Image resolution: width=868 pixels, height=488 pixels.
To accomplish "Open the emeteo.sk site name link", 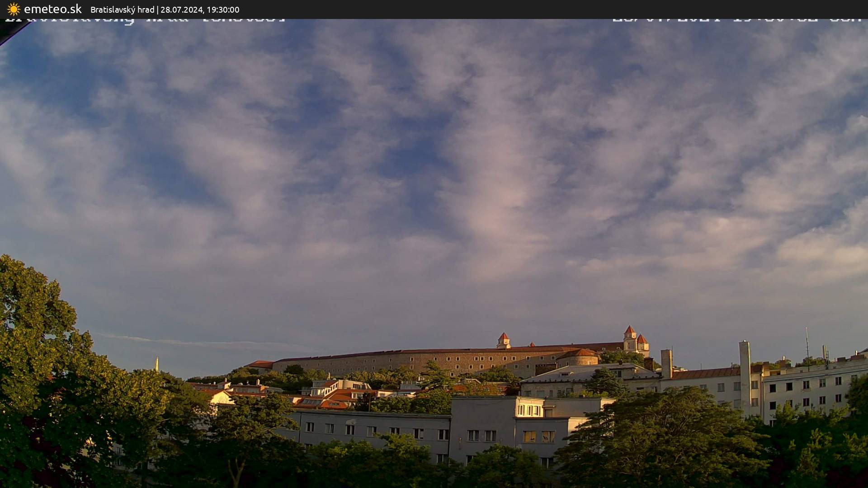I will point(52,9).
